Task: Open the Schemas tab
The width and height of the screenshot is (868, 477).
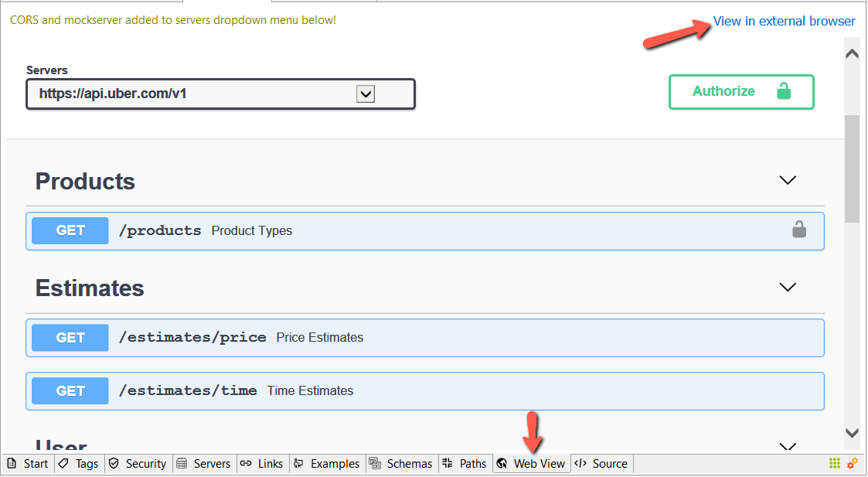Action: 402,464
